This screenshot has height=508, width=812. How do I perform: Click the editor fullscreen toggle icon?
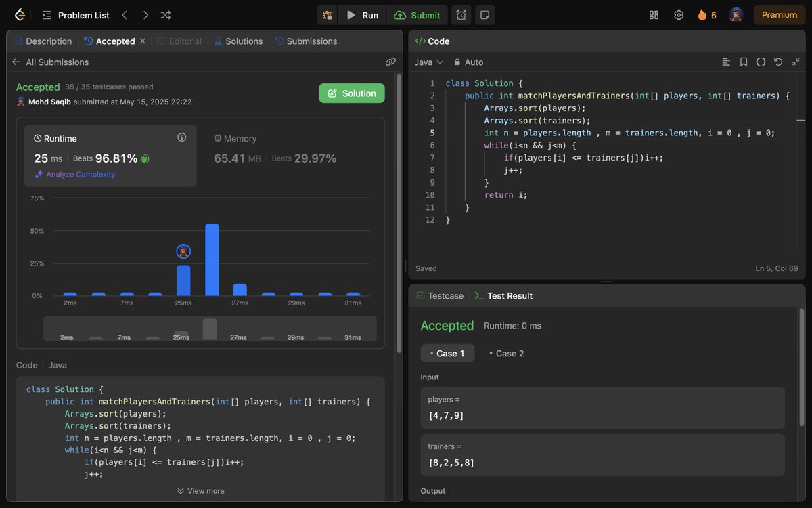pyautogui.click(x=795, y=62)
